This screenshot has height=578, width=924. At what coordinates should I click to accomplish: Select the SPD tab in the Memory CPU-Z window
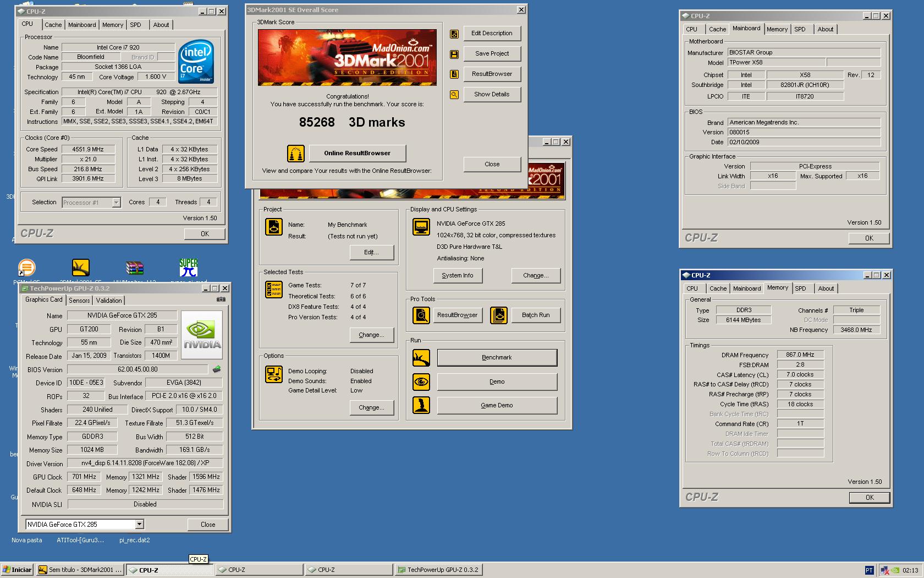pos(801,288)
